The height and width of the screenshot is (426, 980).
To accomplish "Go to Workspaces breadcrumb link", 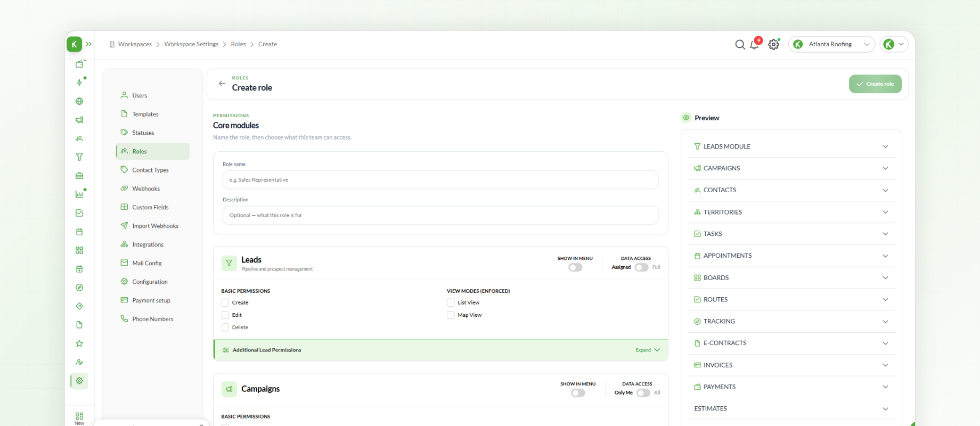I will (135, 44).
